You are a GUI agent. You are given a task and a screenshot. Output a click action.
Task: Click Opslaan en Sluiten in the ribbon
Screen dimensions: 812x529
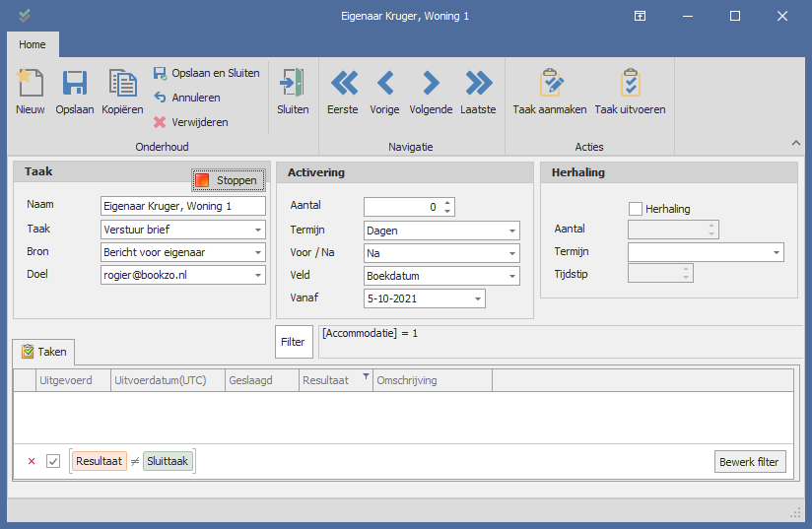pos(207,73)
